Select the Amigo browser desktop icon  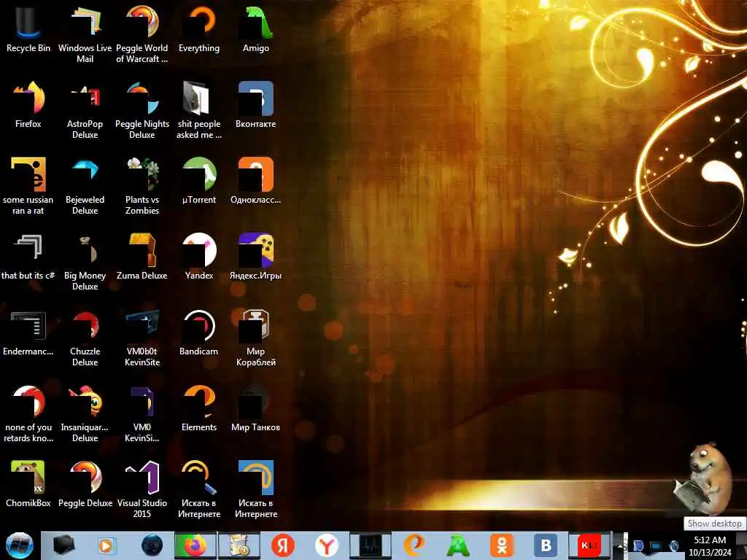coord(256,28)
